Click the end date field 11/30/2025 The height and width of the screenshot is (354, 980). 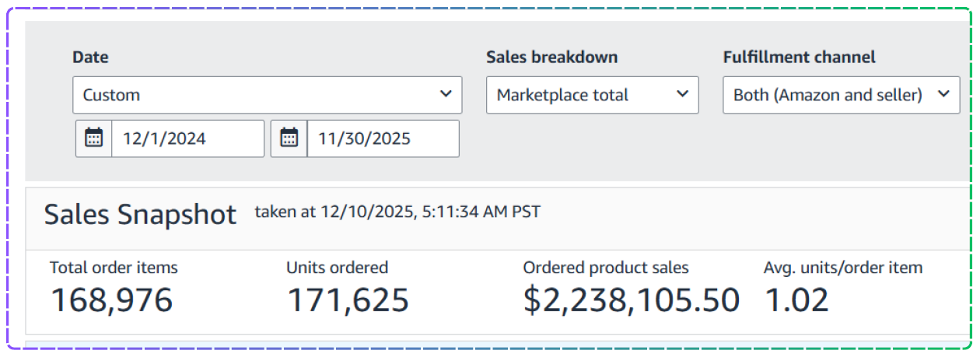click(x=383, y=138)
